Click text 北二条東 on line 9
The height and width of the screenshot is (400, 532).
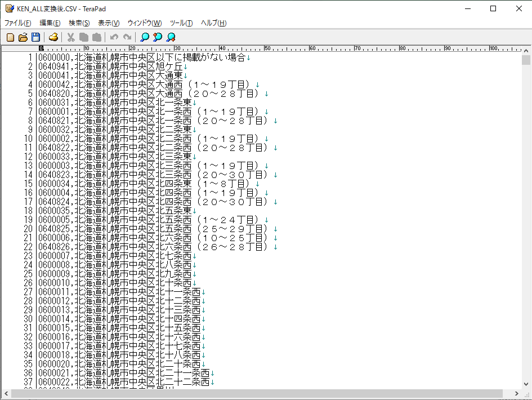pyautogui.click(x=173, y=130)
